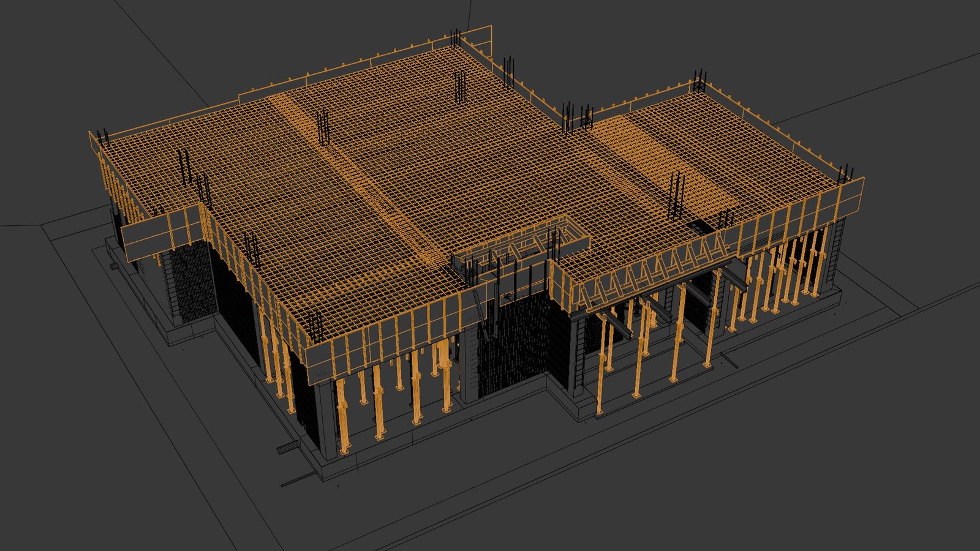Select vertical rebar cluster at rear top corner
Screen dimensions: 980x551
tap(455, 38)
